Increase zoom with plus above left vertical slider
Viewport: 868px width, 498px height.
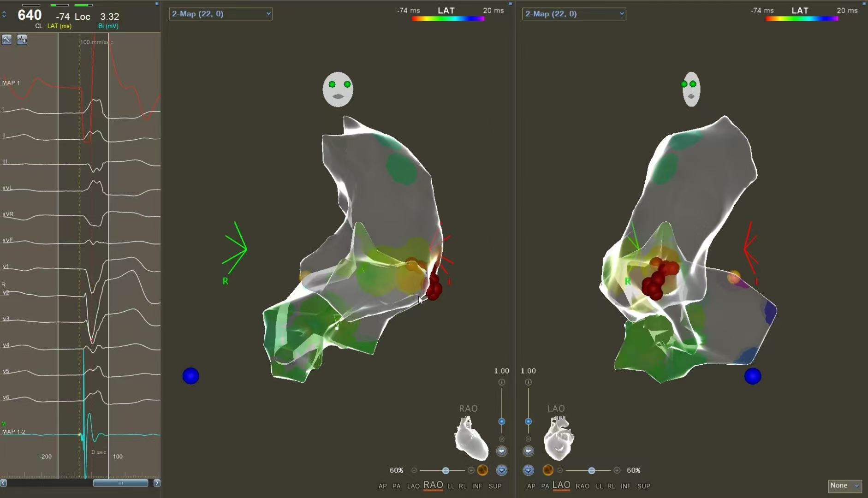point(502,382)
